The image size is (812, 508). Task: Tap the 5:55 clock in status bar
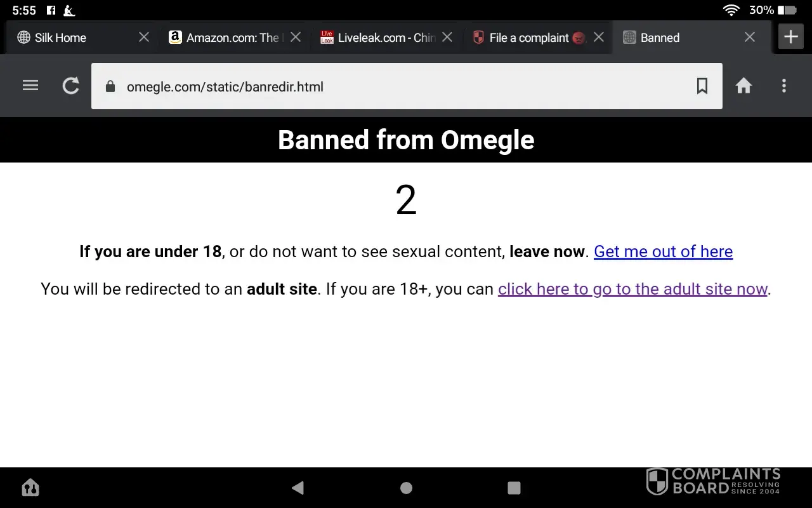pyautogui.click(x=24, y=10)
